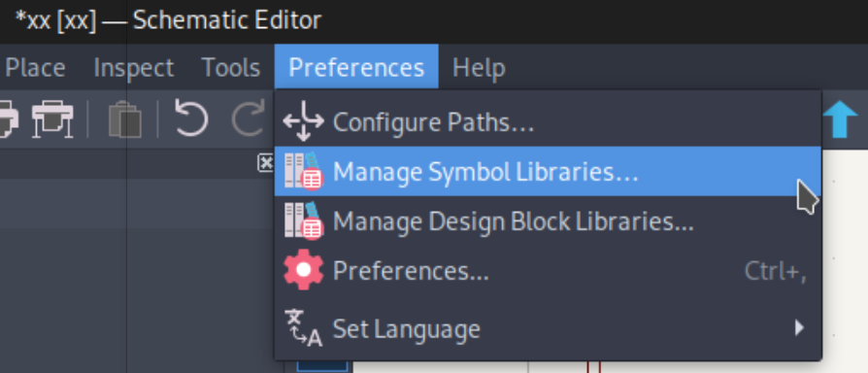Screen dimensions: 868x373
Task: Click the Print printer icon
Action: [x=8, y=119]
